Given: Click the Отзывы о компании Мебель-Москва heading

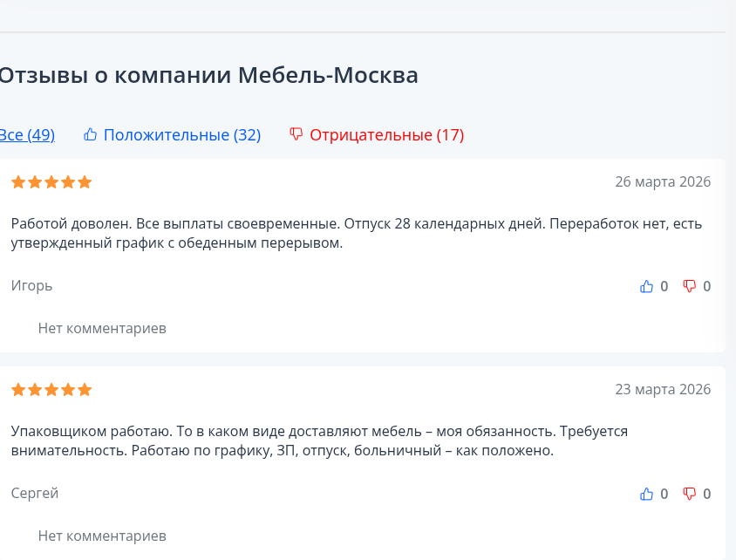Looking at the screenshot, I should pyautogui.click(x=208, y=76).
